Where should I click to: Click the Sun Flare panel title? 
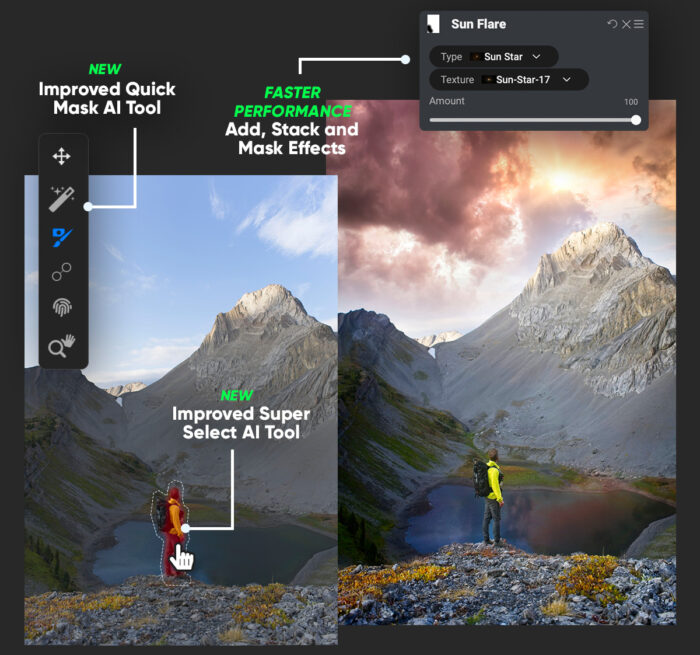click(x=478, y=24)
